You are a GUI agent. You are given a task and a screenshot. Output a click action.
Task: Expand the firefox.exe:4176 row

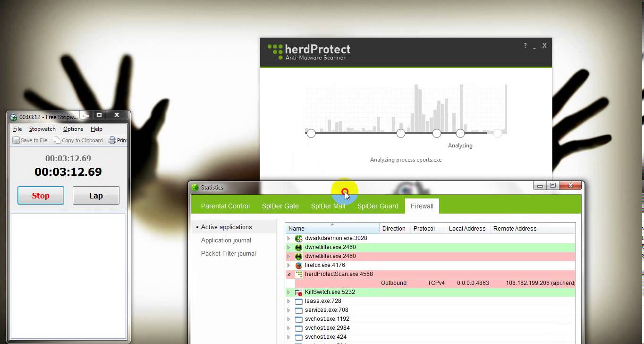click(x=288, y=266)
